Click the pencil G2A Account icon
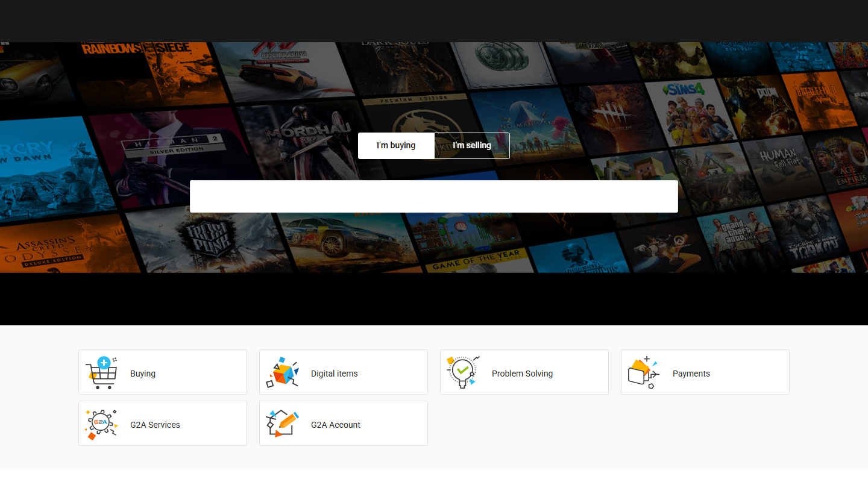 [x=282, y=424]
